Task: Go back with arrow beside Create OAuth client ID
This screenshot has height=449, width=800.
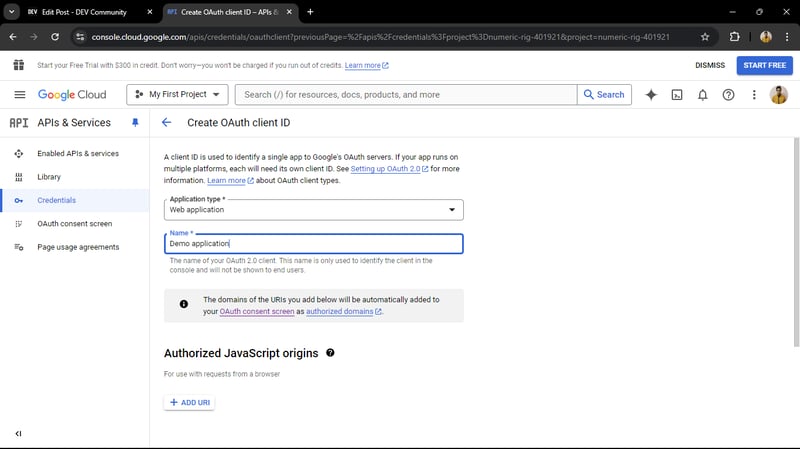Action: click(166, 122)
